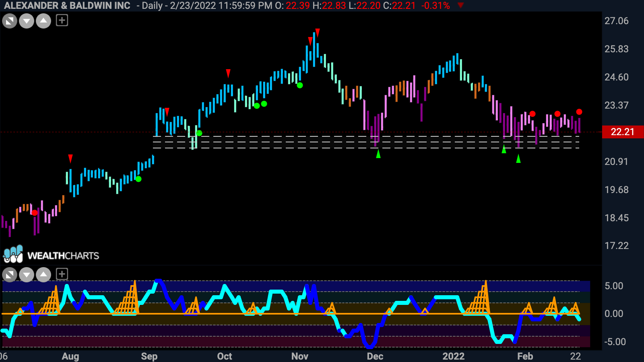This screenshot has width=644, height=362.
Task: Click the green arrow marker below December low
Action: coord(378,153)
